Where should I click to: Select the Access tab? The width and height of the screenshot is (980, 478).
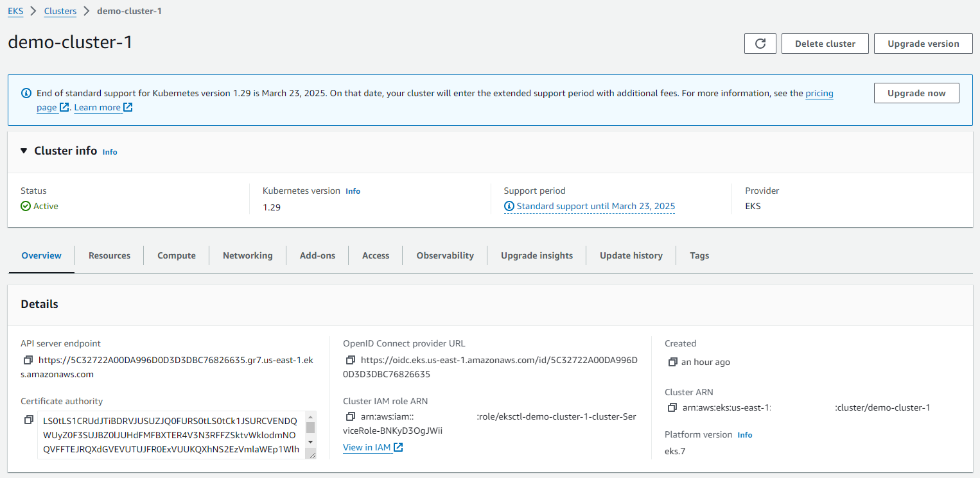[376, 255]
